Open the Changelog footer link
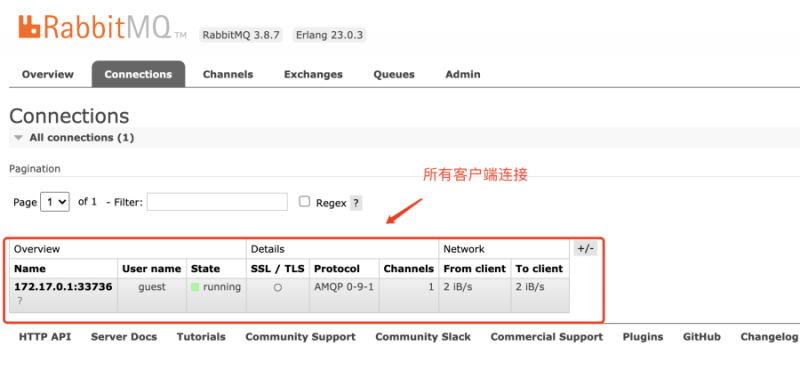 [769, 337]
